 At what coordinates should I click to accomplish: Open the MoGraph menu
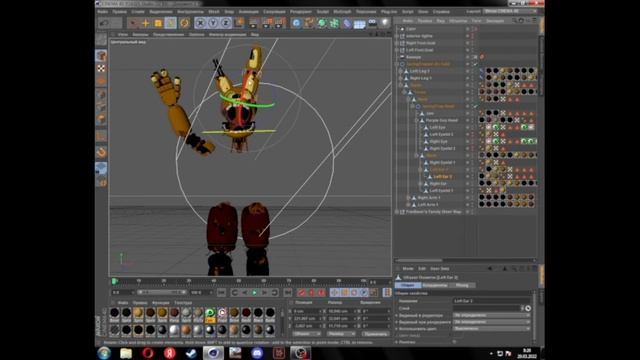pos(342,12)
